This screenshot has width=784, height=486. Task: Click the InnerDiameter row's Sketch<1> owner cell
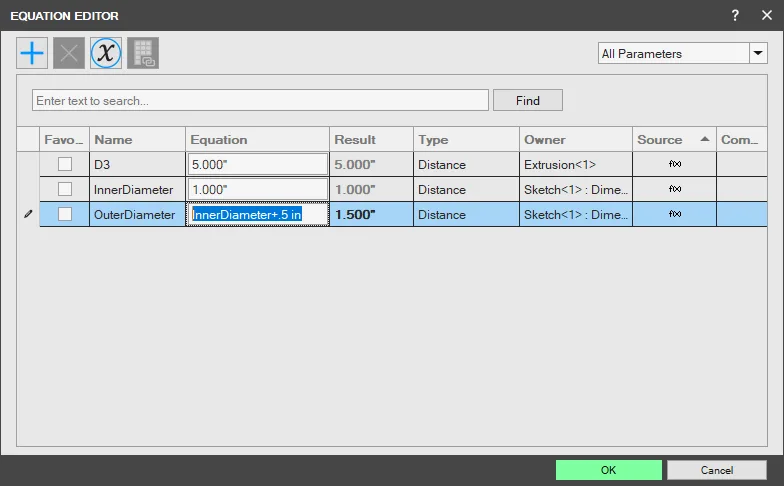(576, 190)
